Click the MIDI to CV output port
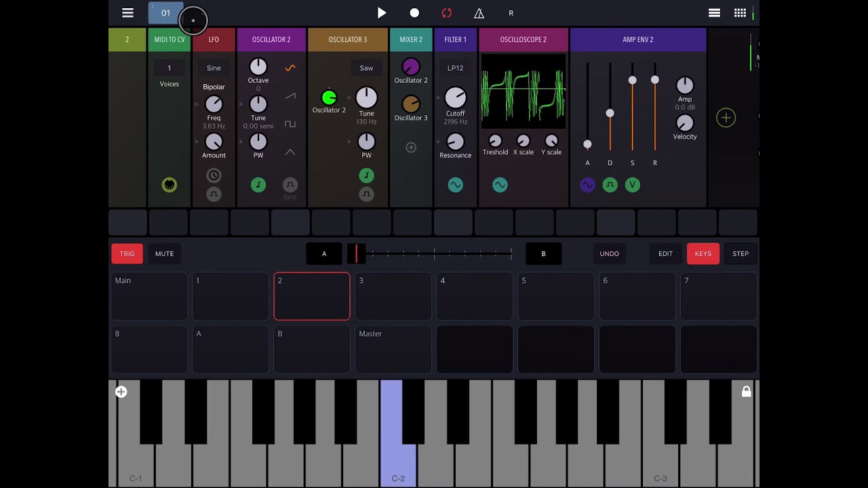Image resolution: width=868 pixels, height=488 pixels. [170, 185]
